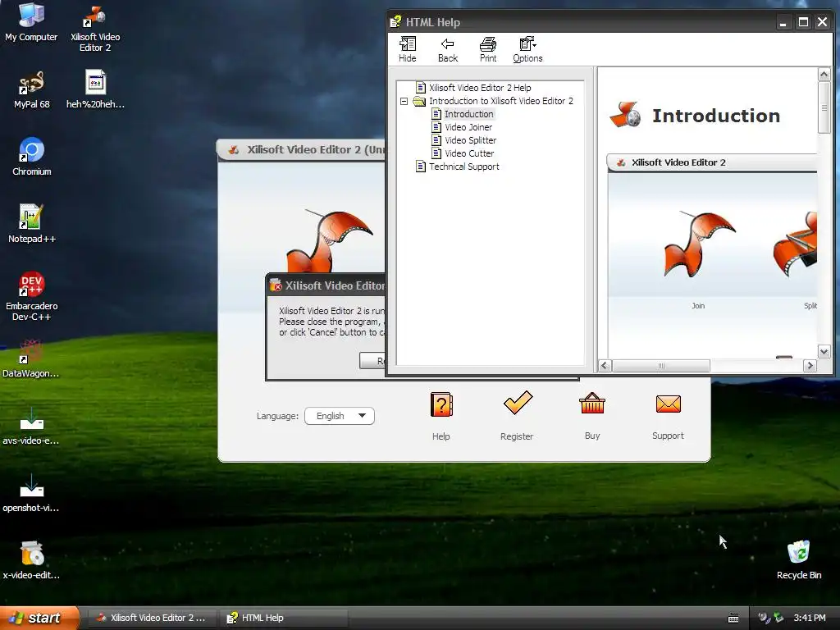Select the avs-video-e... installer icon
The height and width of the screenshot is (630, 840).
click(x=30, y=426)
